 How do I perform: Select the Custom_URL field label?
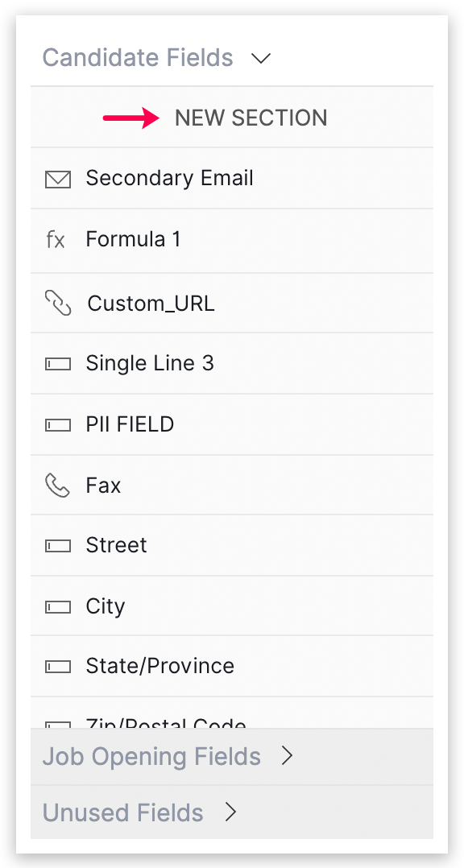pyautogui.click(x=151, y=304)
